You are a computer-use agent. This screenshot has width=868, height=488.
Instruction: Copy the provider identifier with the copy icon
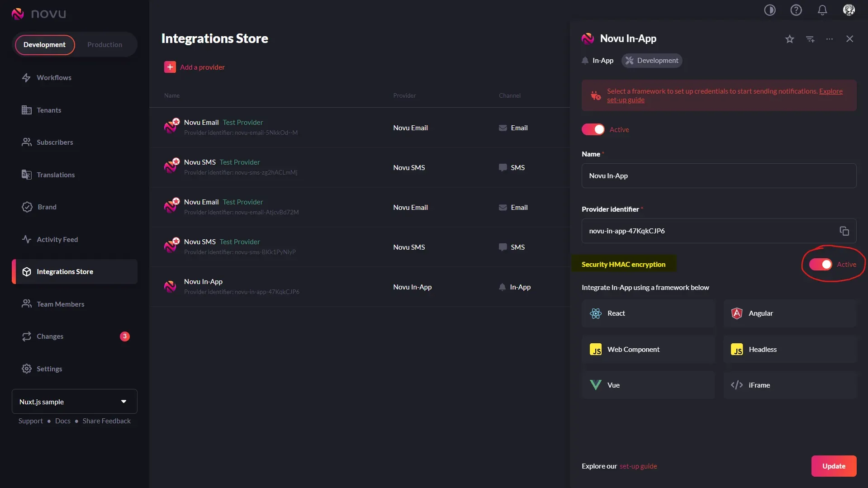(844, 231)
